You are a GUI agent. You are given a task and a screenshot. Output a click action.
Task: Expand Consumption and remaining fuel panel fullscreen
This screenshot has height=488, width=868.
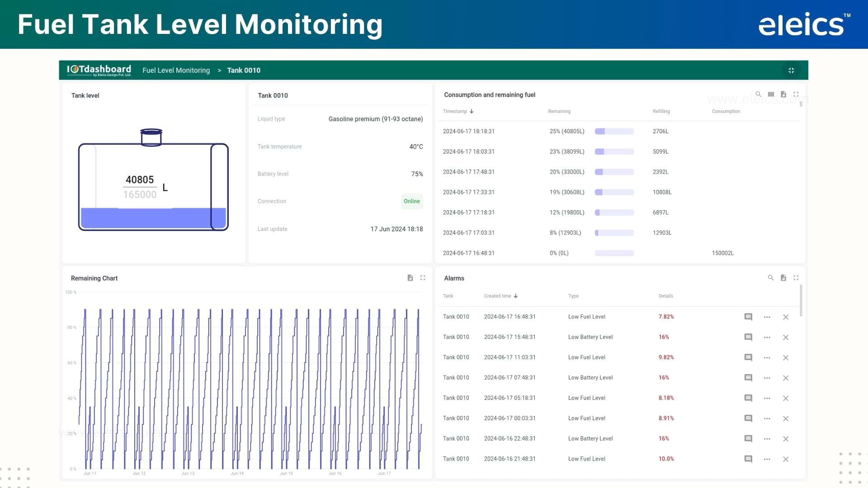click(796, 94)
